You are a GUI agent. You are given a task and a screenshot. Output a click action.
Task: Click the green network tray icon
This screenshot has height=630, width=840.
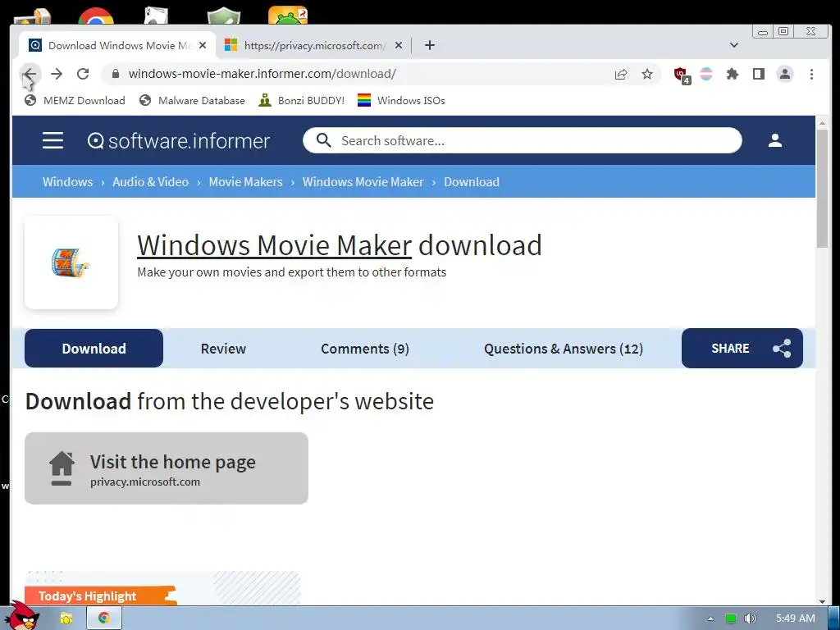[x=731, y=619]
